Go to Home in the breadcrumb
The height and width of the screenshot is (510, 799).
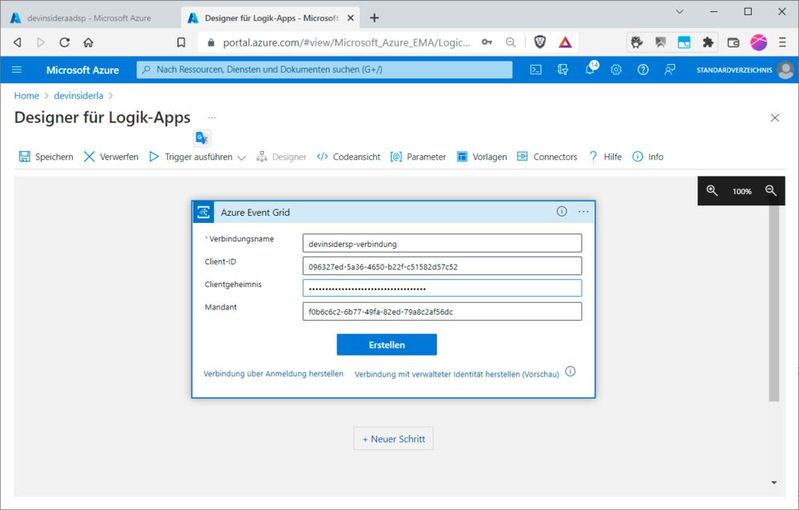(x=26, y=95)
